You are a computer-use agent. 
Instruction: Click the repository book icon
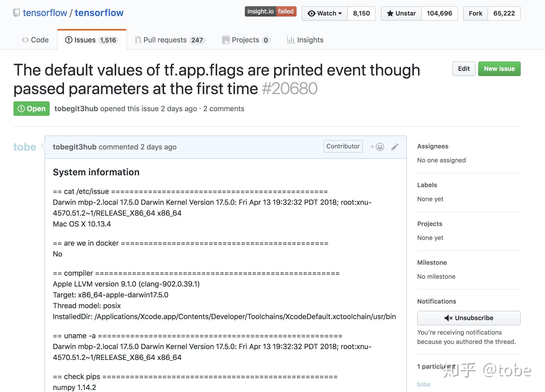coord(17,13)
